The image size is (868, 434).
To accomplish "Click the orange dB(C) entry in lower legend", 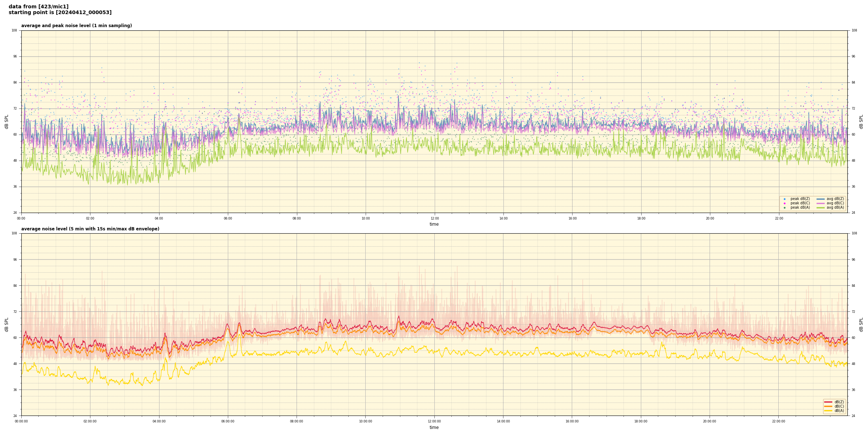I will pos(828,406).
